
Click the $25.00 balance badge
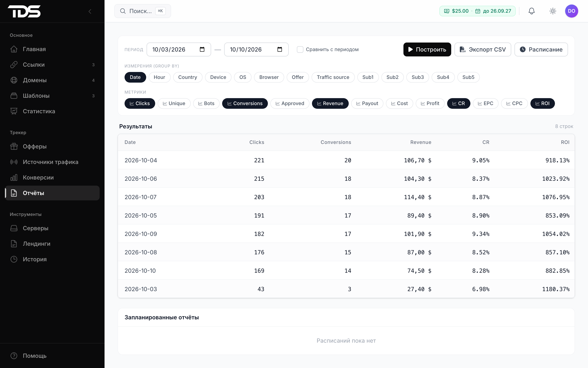(x=477, y=11)
